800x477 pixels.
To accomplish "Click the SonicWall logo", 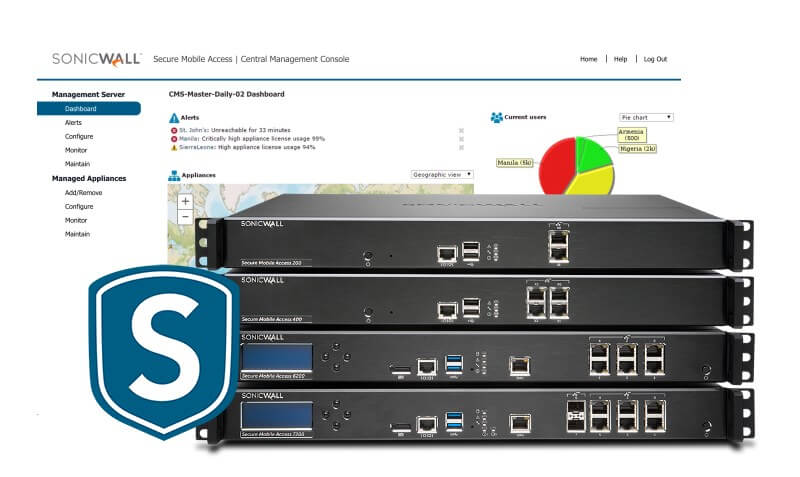I will point(96,59).
